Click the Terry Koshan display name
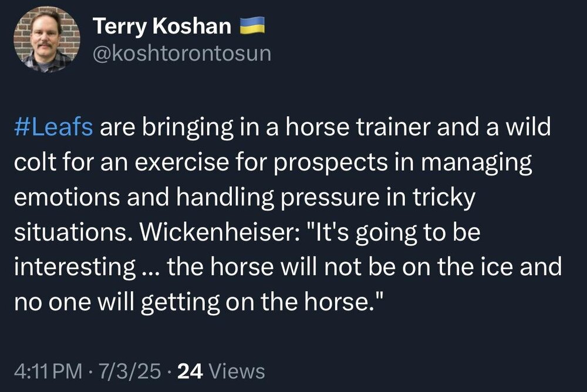The width and height of the screenshot is (587, 392). pos(161,26)
